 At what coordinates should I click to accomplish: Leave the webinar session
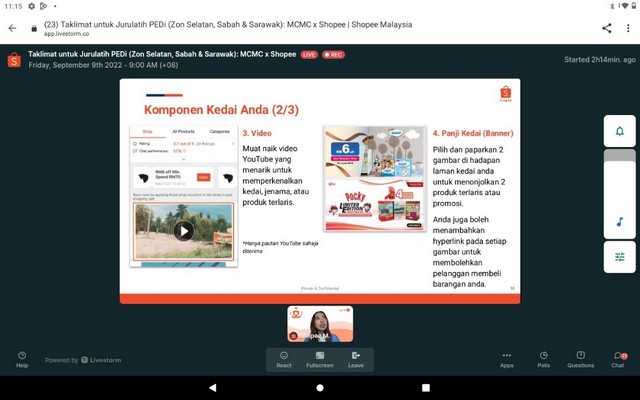[x=355, y=359]
